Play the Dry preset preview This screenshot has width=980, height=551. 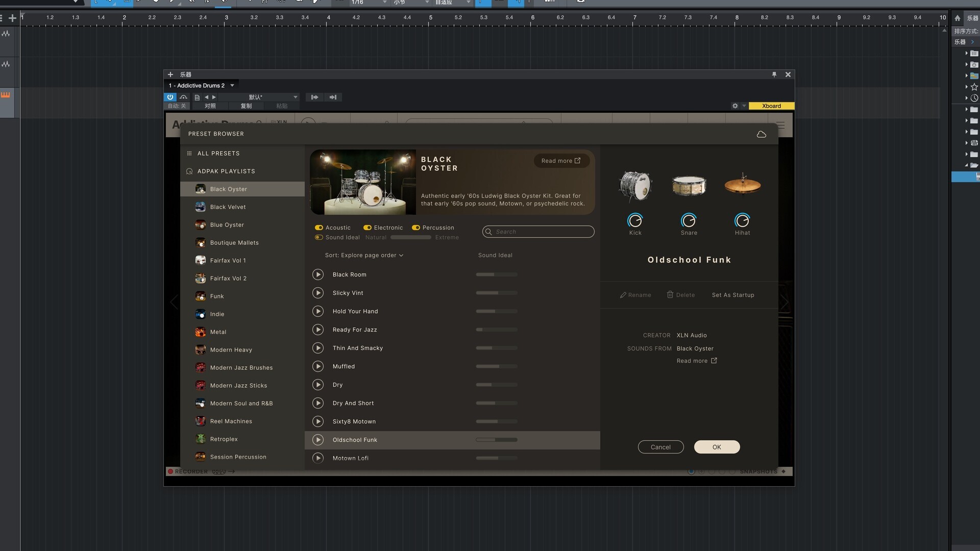[x=318, y=385]
